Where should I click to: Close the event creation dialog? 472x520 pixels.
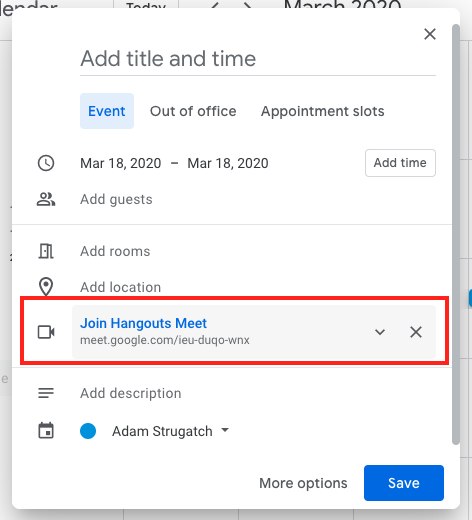[430, 34]
